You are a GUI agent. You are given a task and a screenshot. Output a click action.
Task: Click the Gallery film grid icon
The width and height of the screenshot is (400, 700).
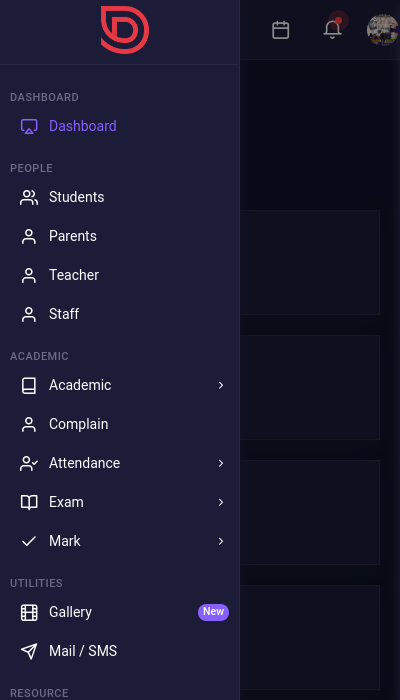click(29, 612)
